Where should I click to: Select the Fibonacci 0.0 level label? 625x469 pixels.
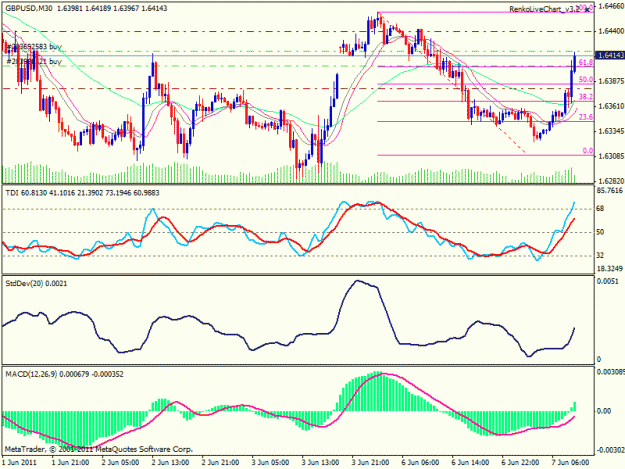(x=588, y=151)
